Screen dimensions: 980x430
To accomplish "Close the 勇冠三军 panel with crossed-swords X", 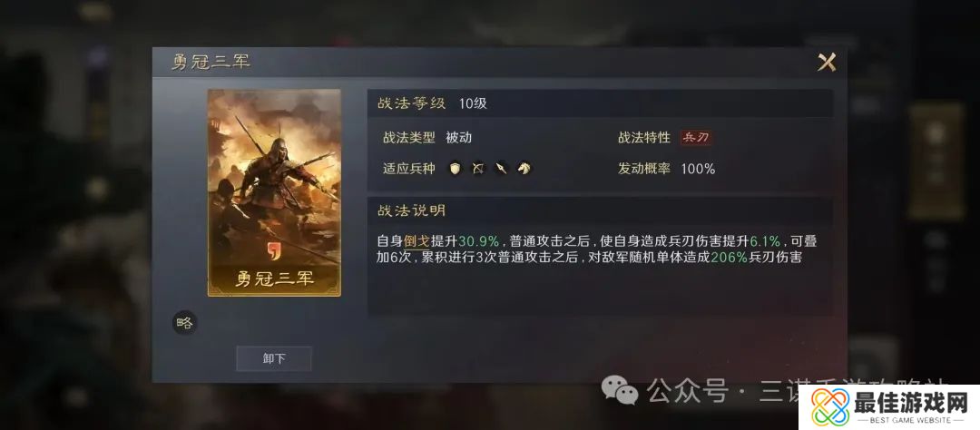I will (827, 63).
